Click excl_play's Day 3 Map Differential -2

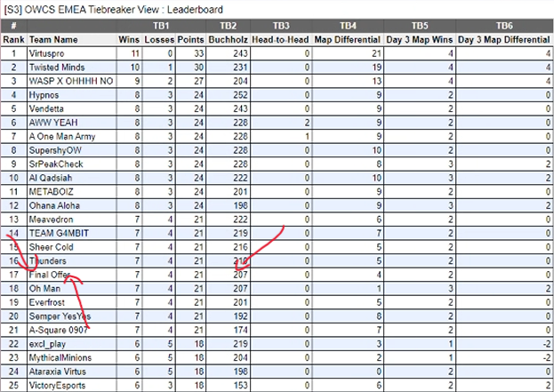pos(547,344)
